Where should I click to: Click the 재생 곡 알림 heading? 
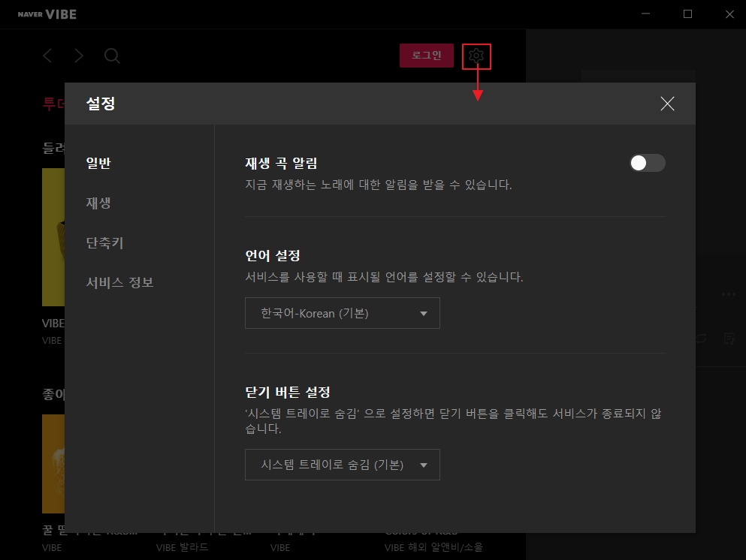pyautogui.click(x=281, y=163)
